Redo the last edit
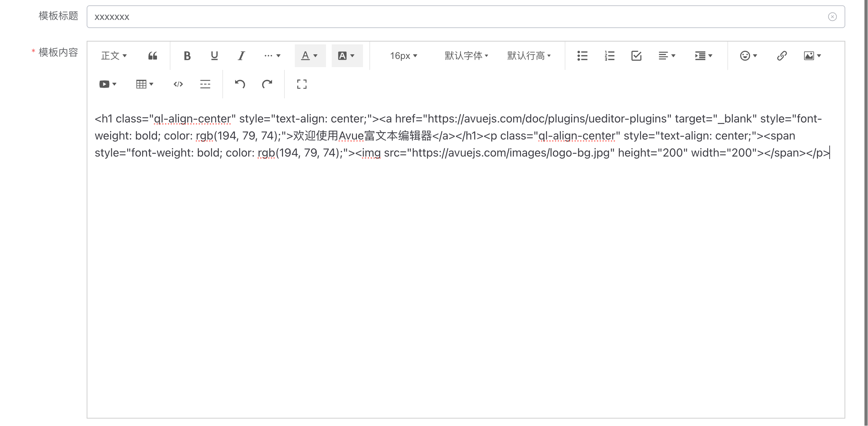Screen dimensions: 868x426 267,84
